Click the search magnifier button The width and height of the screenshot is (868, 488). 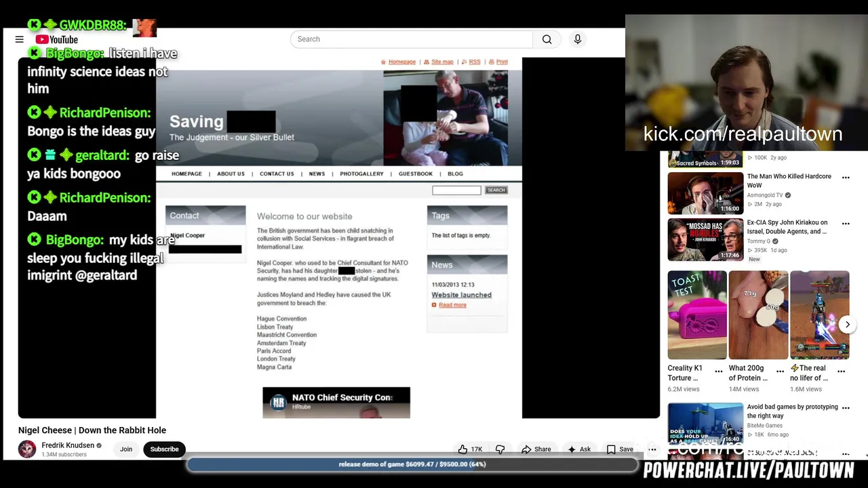pyautogui.click(x=547, y=39)
